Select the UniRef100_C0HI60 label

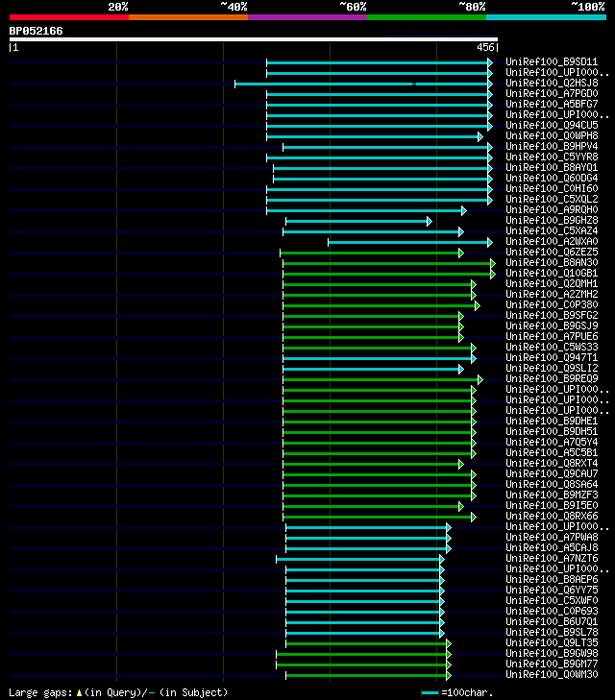(552, 188)
